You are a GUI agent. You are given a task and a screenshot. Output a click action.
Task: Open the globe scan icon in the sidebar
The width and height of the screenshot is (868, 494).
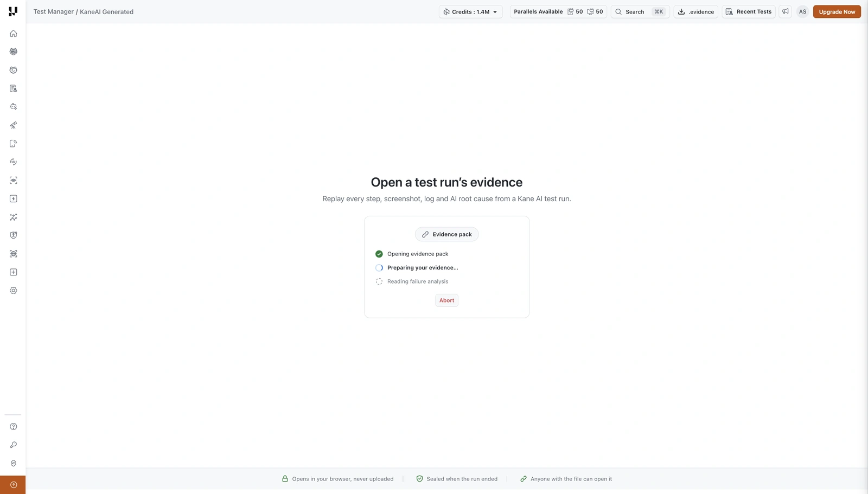point(14,254)
